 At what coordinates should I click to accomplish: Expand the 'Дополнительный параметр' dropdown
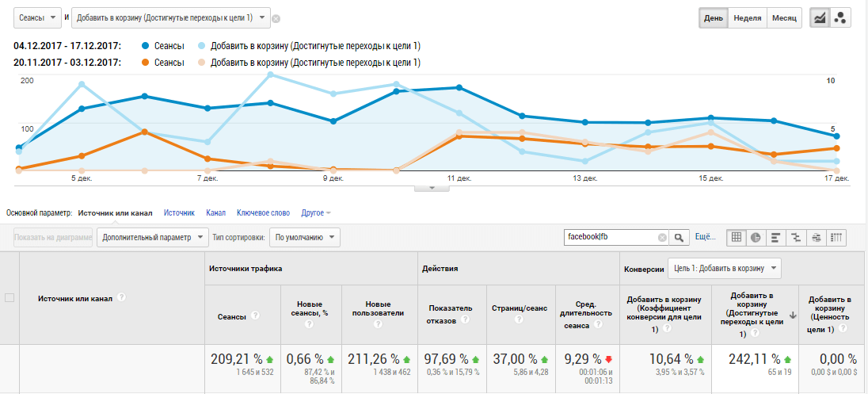152,237
